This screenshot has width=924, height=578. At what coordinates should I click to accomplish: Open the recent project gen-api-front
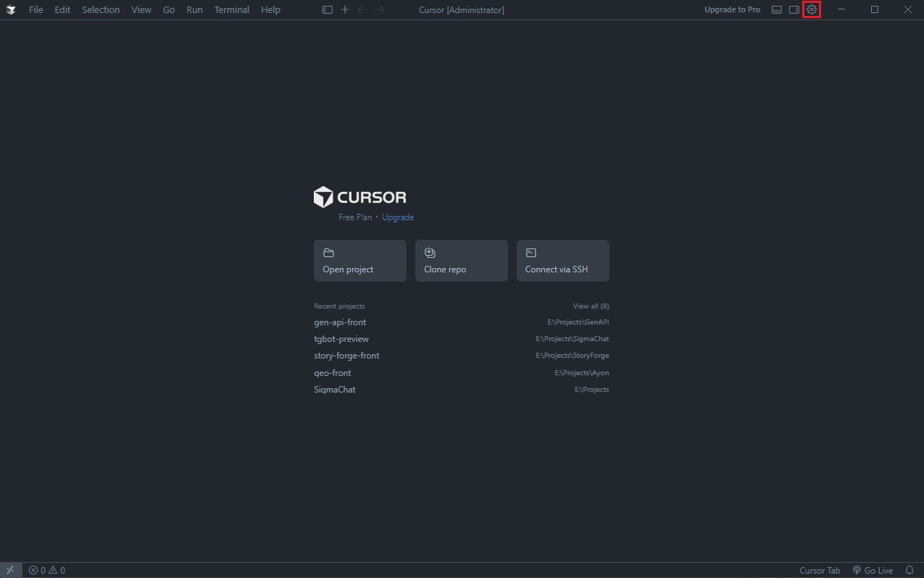tap(341, 322)
